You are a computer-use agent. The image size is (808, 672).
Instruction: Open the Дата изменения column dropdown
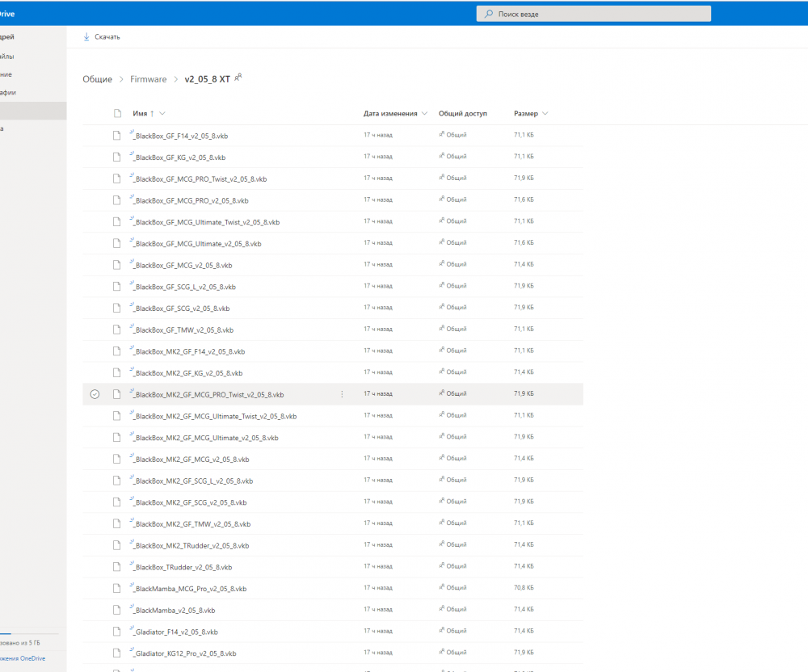pyautogui.click(x=425, y=113)
